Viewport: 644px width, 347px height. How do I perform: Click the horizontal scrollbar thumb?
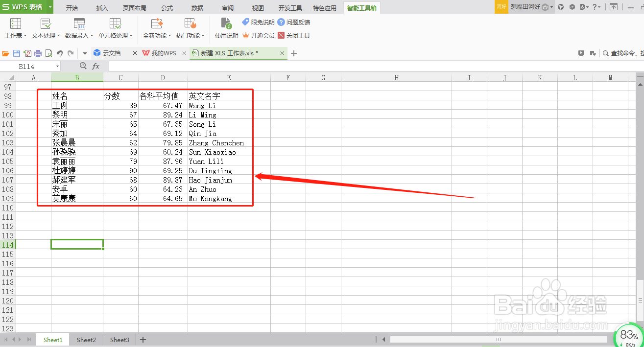499,339
